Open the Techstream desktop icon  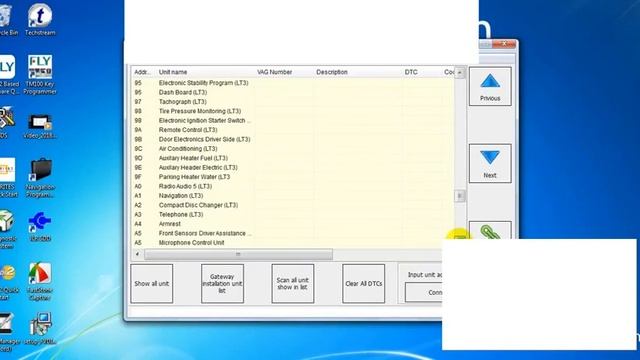40,19
